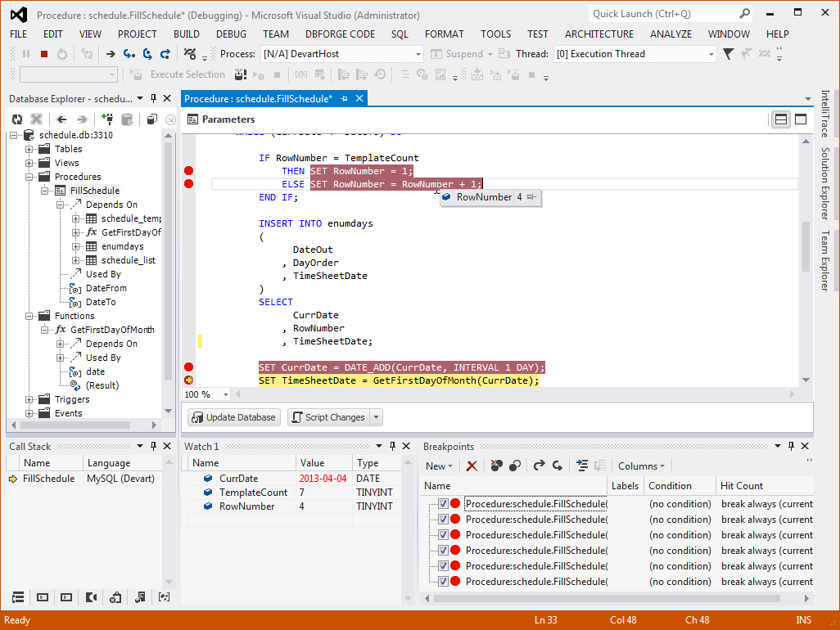Click Execute Selection toolbar icon
This screenshot has height=630, width=840.
pos(137,74)
